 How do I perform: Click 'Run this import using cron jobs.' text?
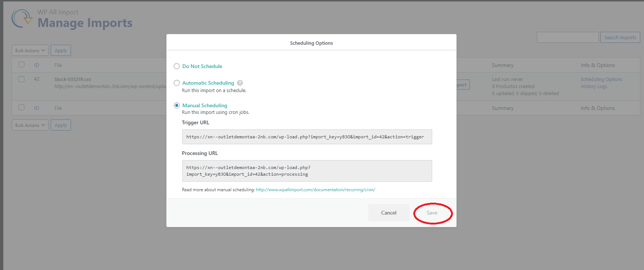pos(216,112)
